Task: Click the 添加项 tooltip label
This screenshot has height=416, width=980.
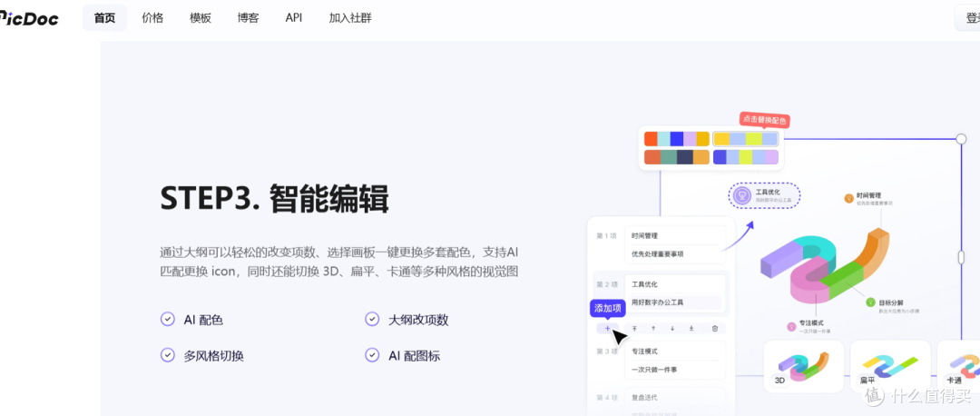Action: pos(607,308)
